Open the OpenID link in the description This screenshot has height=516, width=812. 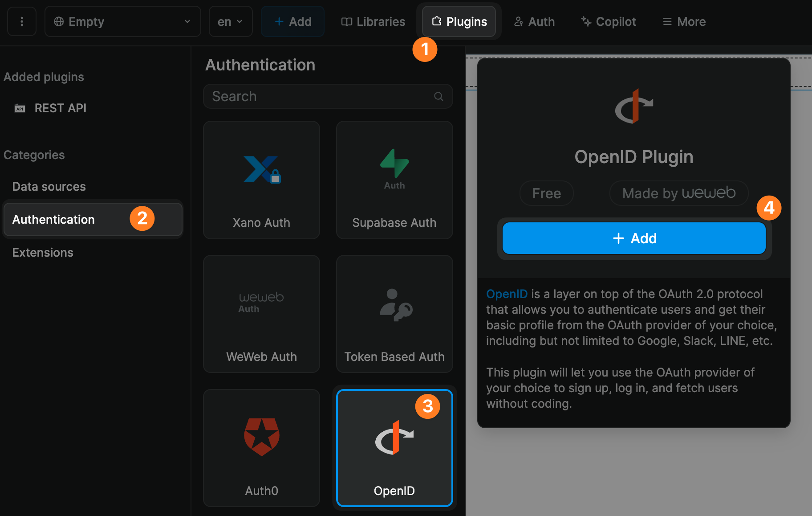(507, 294)
